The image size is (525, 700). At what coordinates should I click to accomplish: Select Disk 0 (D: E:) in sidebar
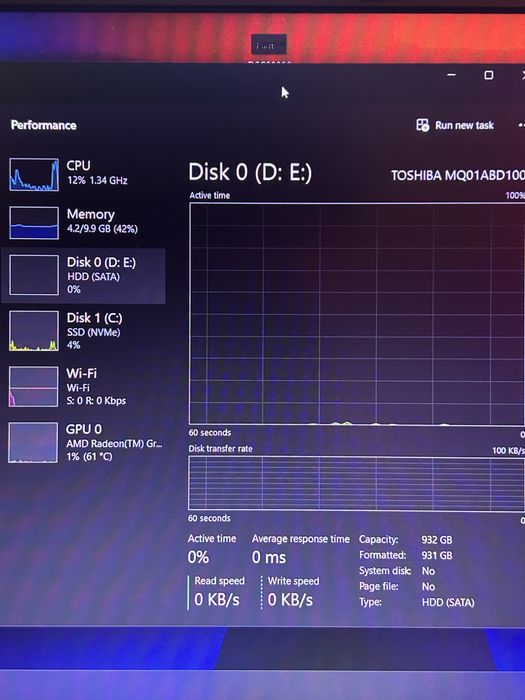pos(83,275)
